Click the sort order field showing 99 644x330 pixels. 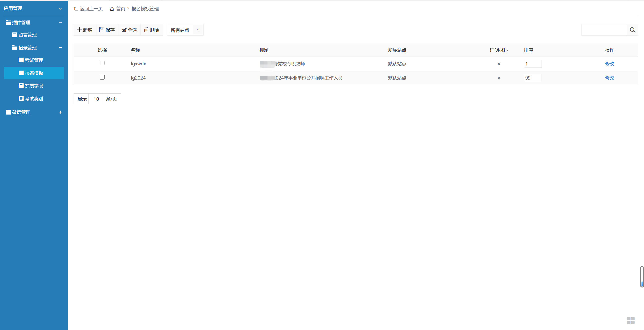click(x=532, y=78)
